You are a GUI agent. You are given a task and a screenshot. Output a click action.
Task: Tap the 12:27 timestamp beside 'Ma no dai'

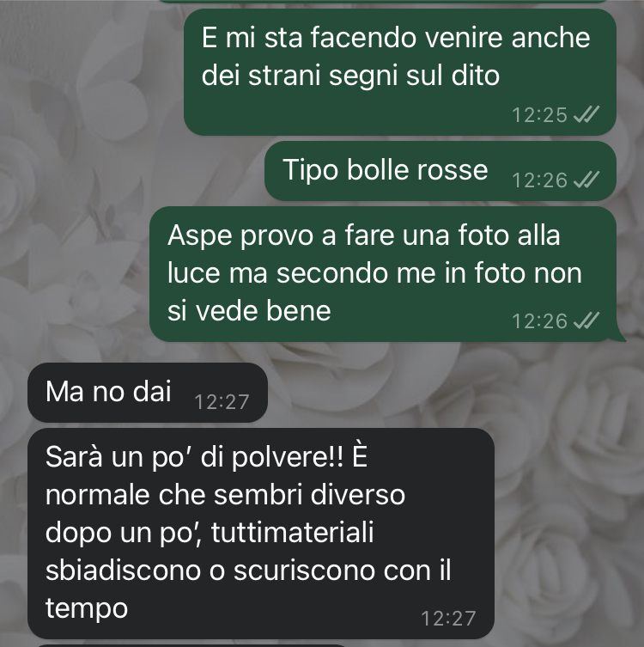click(x=222, y=402)
